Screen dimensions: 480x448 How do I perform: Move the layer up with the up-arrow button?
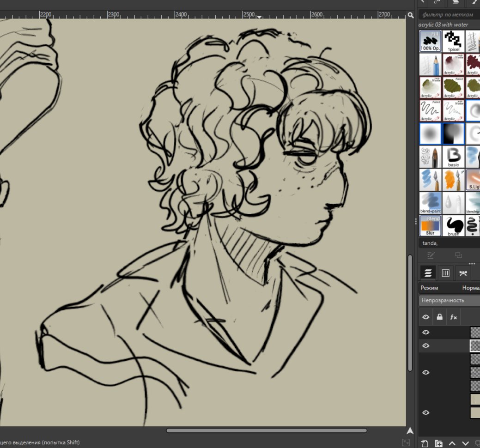(x=452, y=443)
